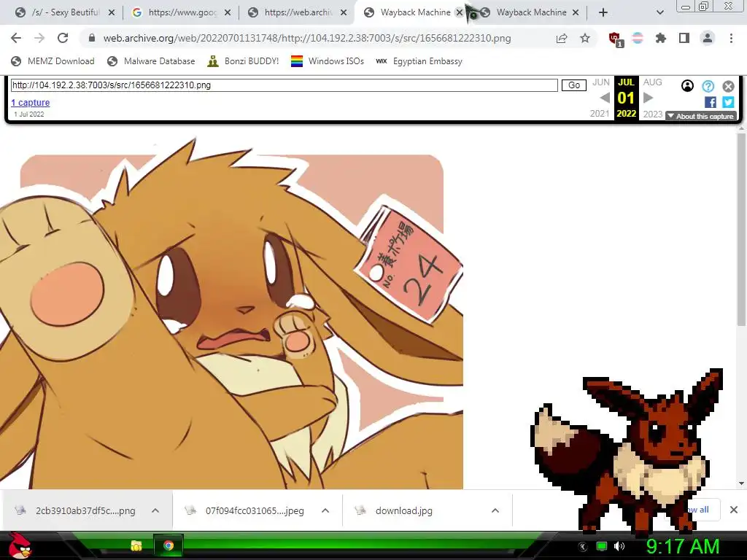Close the /s/ - Sexy Beutiful tab
Image resolution: width=747 pixels, height=560 pixels.
point(112,13)
